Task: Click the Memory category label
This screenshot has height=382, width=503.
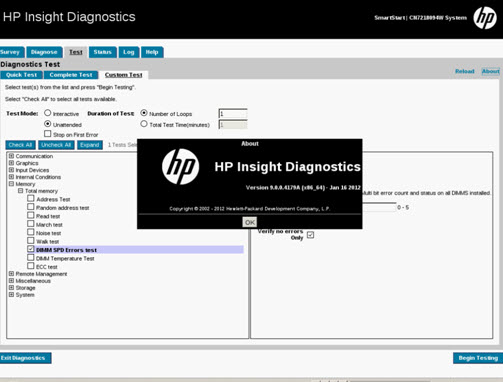Action: pyautogui.click(x=25, y=184)
